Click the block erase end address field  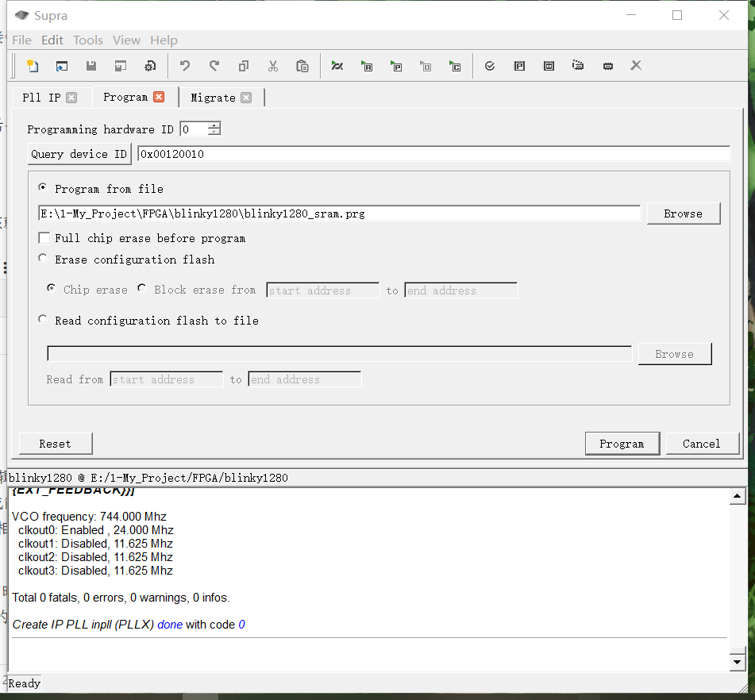461,290
